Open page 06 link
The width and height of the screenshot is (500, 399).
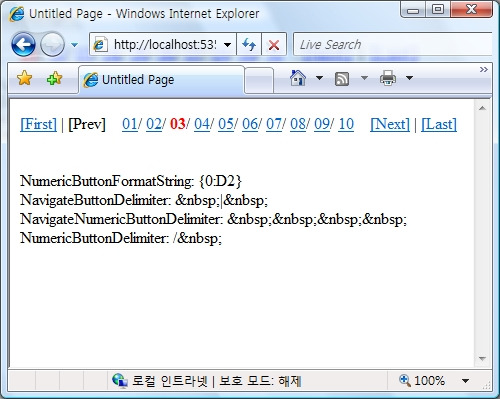[250, 124]
